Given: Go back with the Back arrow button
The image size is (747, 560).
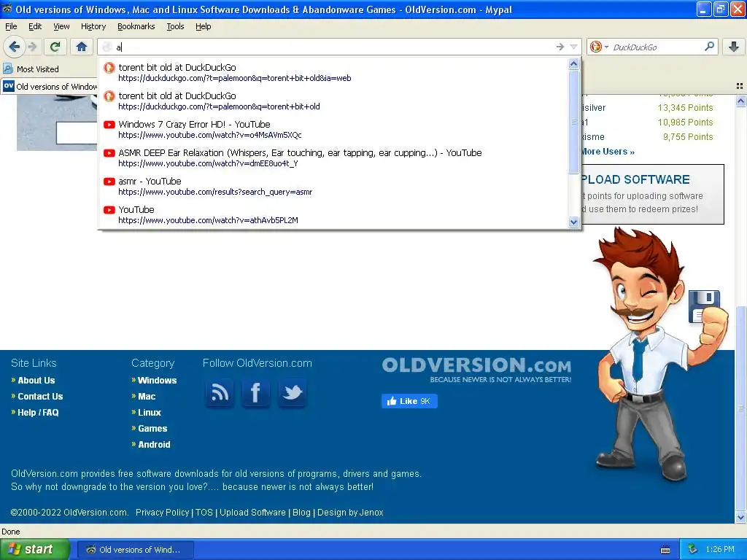Looking at the screenshot, I should point(15,47).
